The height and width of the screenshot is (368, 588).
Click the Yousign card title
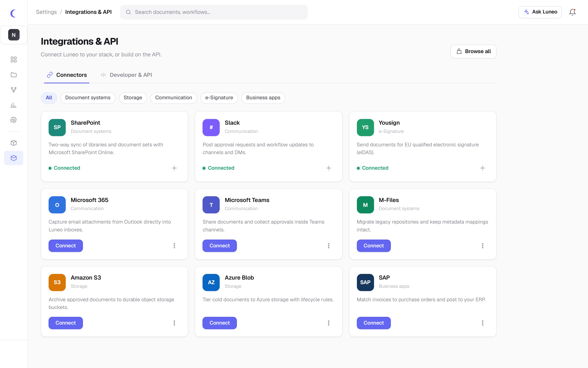[389, 123]
